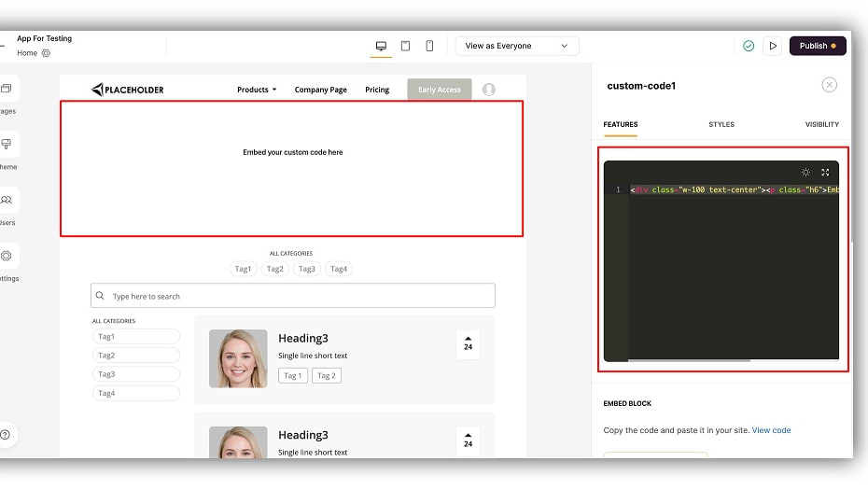Upvote the first card (24)
Viewport: 868px width, 489px height.
[469, 343]
